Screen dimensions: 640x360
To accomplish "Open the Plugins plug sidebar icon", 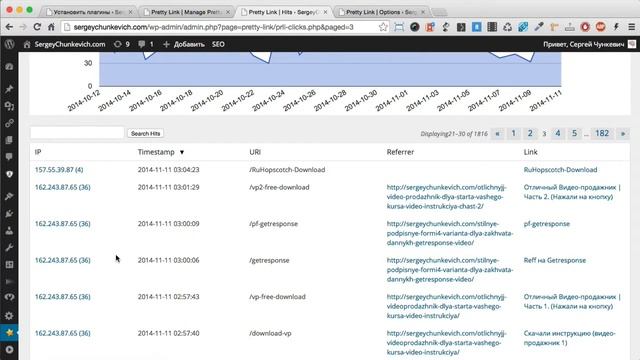I will pyautogui.click(x=9, y=213).
